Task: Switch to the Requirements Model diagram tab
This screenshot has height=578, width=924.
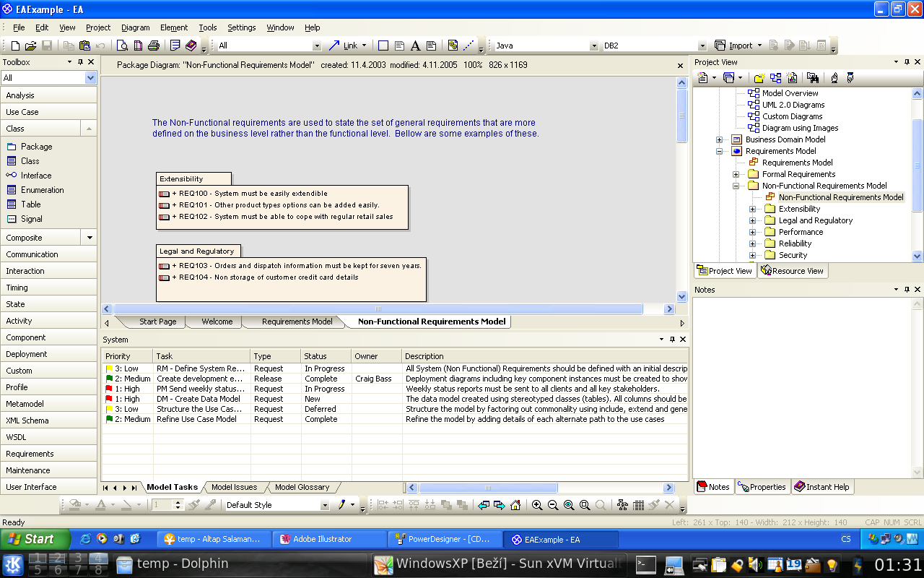Action: click(x=297, y=322)
